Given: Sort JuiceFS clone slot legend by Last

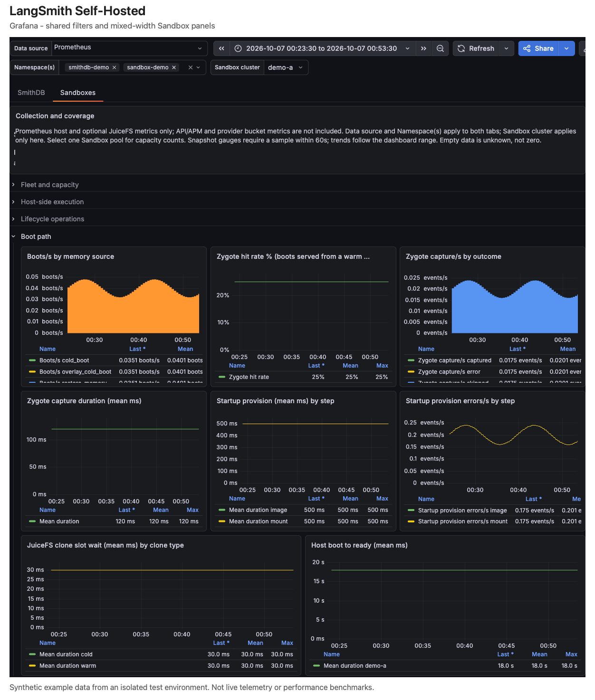Looking at the screenshot, I should 221,643.
